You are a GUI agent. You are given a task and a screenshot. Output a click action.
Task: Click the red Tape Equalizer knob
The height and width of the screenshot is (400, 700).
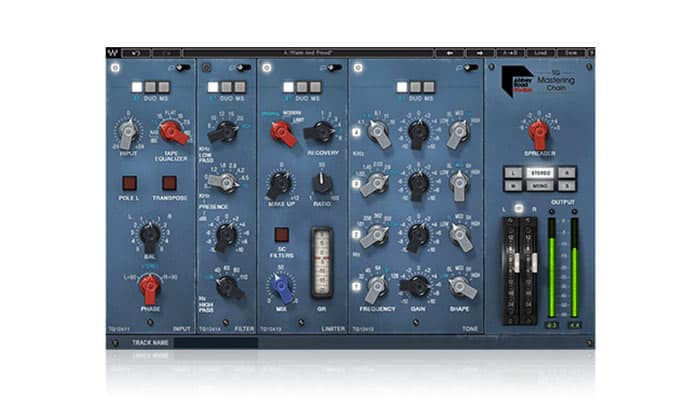[172, 131]
